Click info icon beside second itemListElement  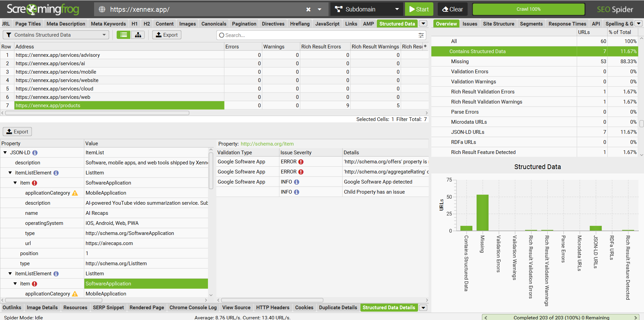[x=56, y=274]
